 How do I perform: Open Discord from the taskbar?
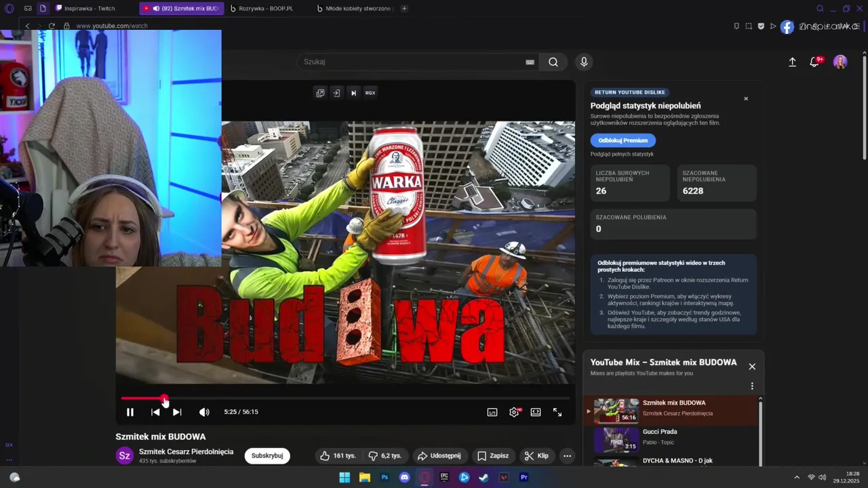[405, 477]
